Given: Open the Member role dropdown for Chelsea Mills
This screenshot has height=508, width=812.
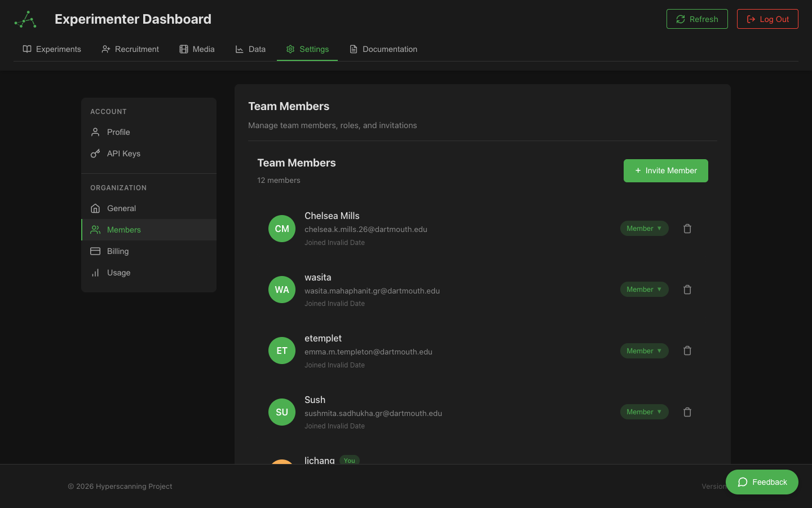Looking at the screenshot, I should tap(644, 228).
